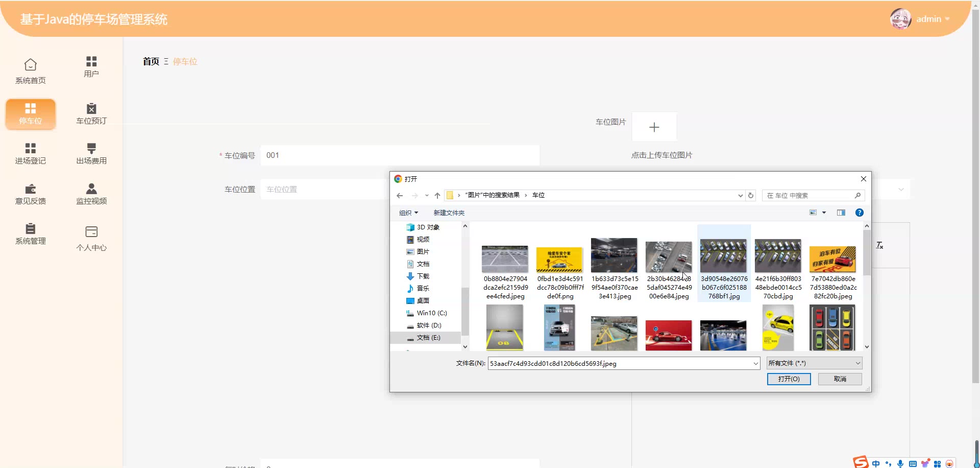Screen dimensions: 980x468
Task: Click the help question mark icon in dialog
Action: 859,213
